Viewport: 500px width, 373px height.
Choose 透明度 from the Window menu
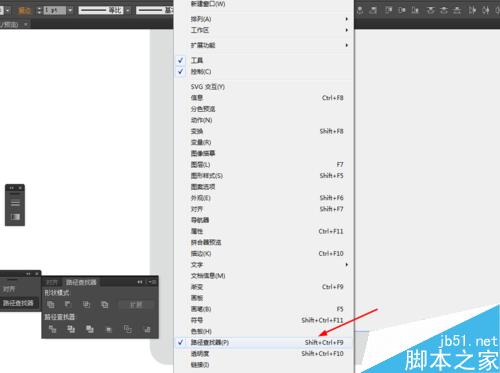[264, 353]
